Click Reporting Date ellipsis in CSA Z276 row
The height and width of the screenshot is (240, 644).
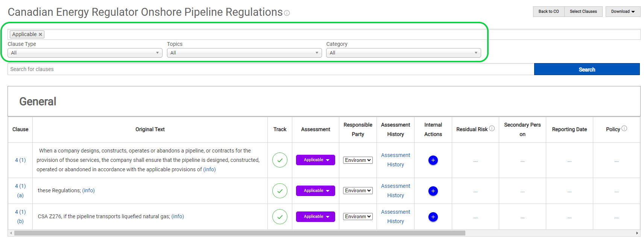(x=570, y=217)
